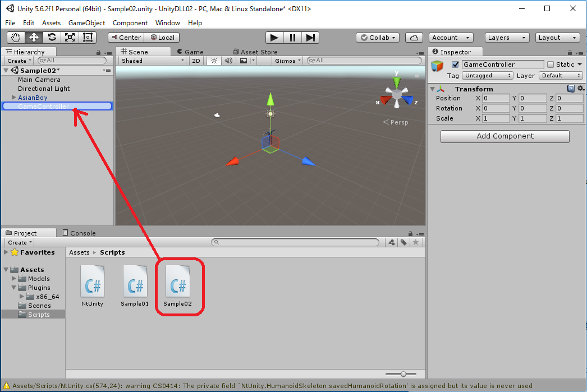Open the Tag Untagged dropdown
This screenshot has height=392, width=587.
coord(488,76)
